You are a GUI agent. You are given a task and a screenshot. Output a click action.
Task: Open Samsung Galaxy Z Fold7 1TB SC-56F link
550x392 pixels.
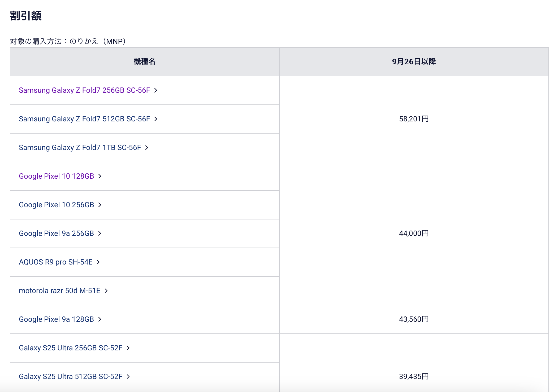tap(80, 148)
